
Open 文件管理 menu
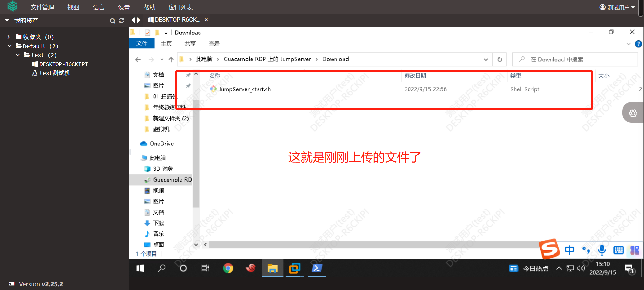tap(42, 7)
